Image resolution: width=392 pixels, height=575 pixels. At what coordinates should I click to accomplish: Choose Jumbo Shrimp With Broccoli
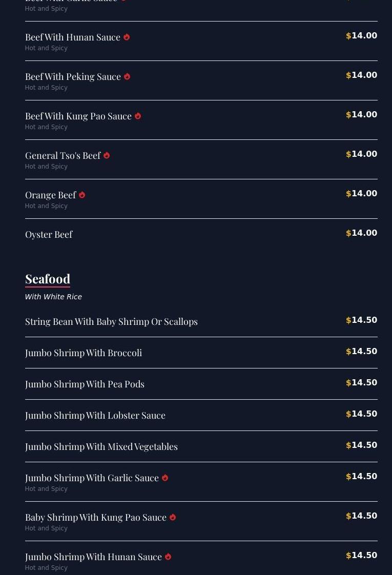pyautogui.click(x=84, y=353)
